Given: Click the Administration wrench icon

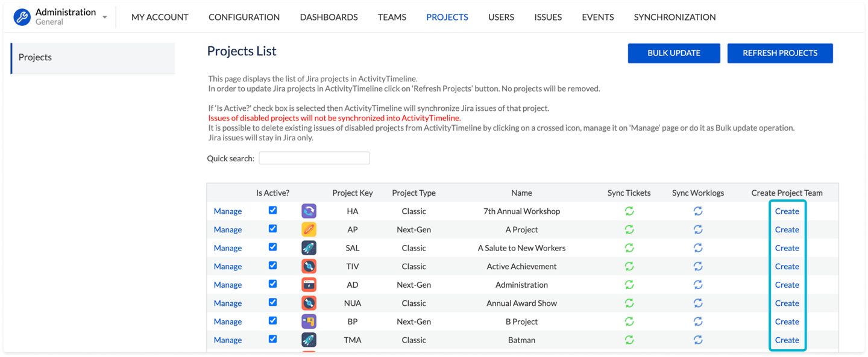Looking at the screenshot, I should [x=22, y=17].
